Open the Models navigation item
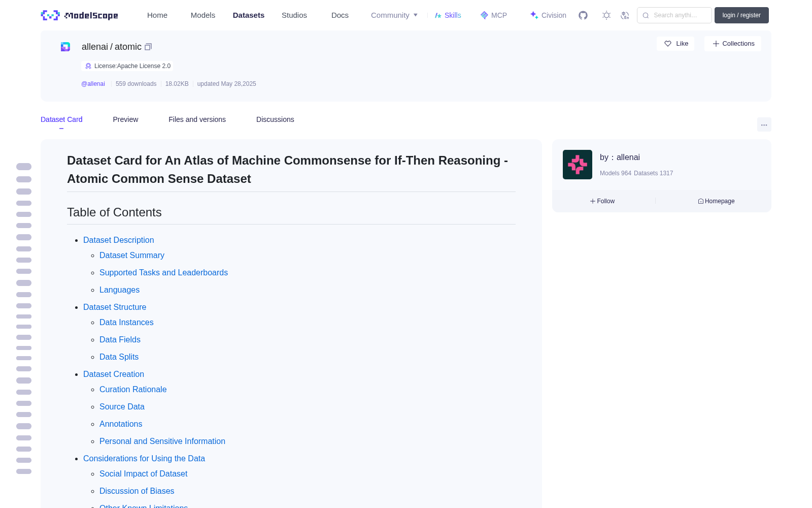Viewport: 812px width, 508px height. (203, 15)
